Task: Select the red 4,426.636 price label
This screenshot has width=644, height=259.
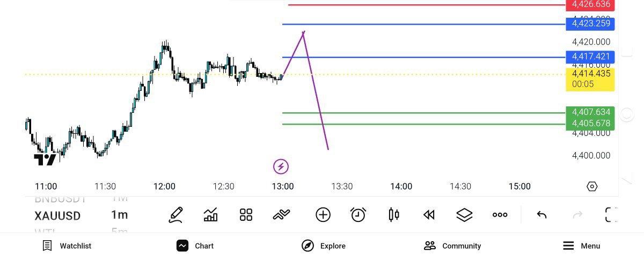Action: click(x=590, y=5)
